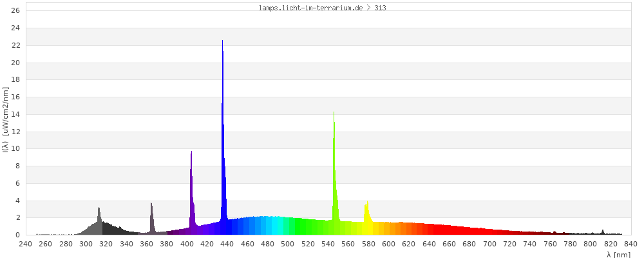The width and height of the screenshot is (644, 258).
Task: Click the x-axis tick label 540
Action: pos(328,244)
